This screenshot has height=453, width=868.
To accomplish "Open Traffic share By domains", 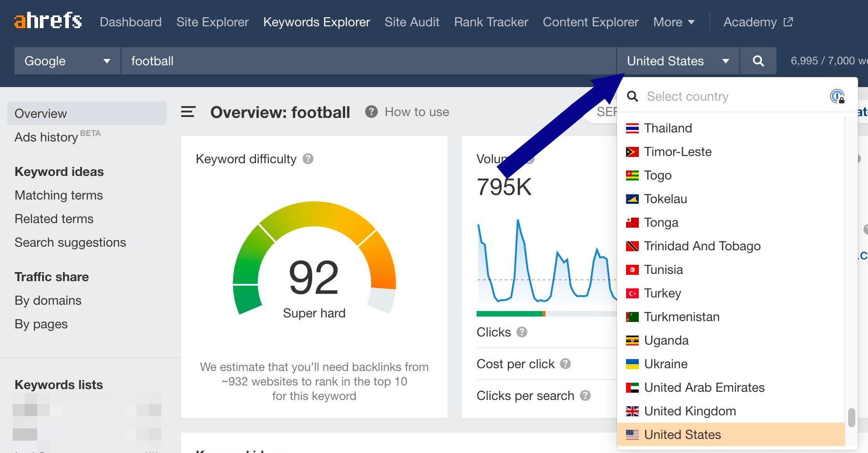I will pyautogui.click(x=48, y=300).
